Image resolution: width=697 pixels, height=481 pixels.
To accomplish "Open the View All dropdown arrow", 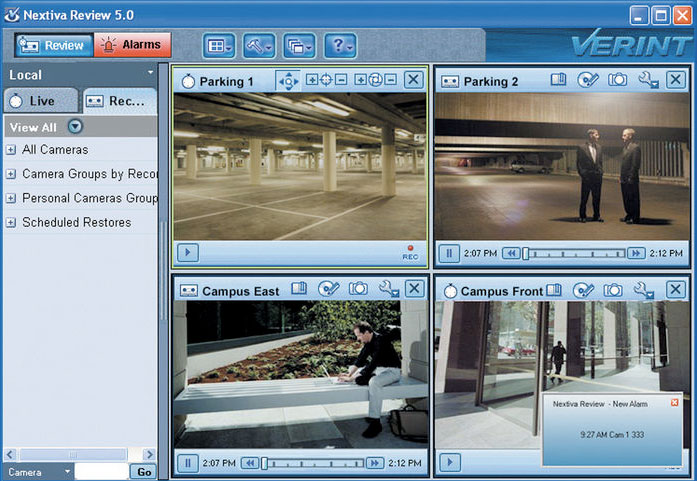I will click(x=75, y=127).
